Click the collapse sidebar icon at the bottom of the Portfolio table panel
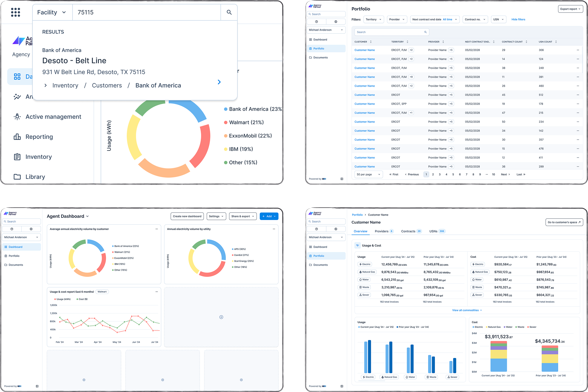 pyautogui.click(x=342, y=179)
